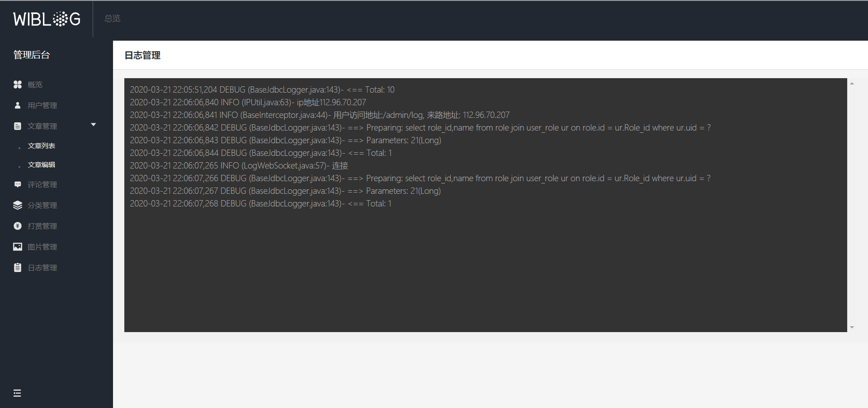
Task: Open 分类管理 menu label
Action: click(x=42, y=205)
